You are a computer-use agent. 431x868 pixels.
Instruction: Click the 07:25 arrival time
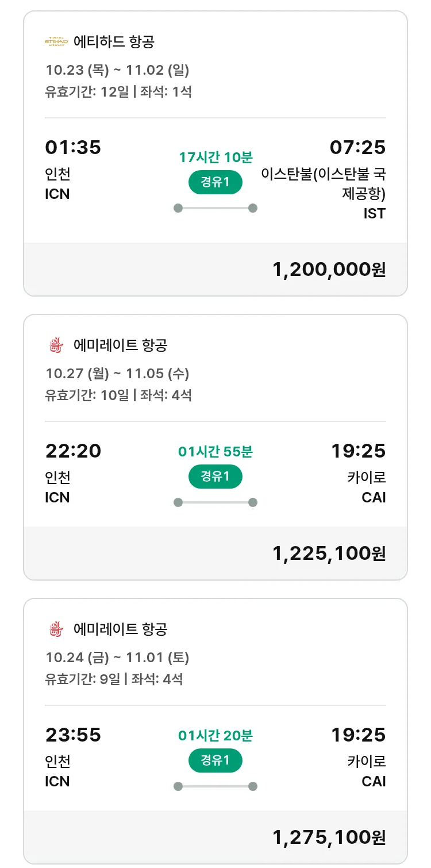(x=357, y=148)
